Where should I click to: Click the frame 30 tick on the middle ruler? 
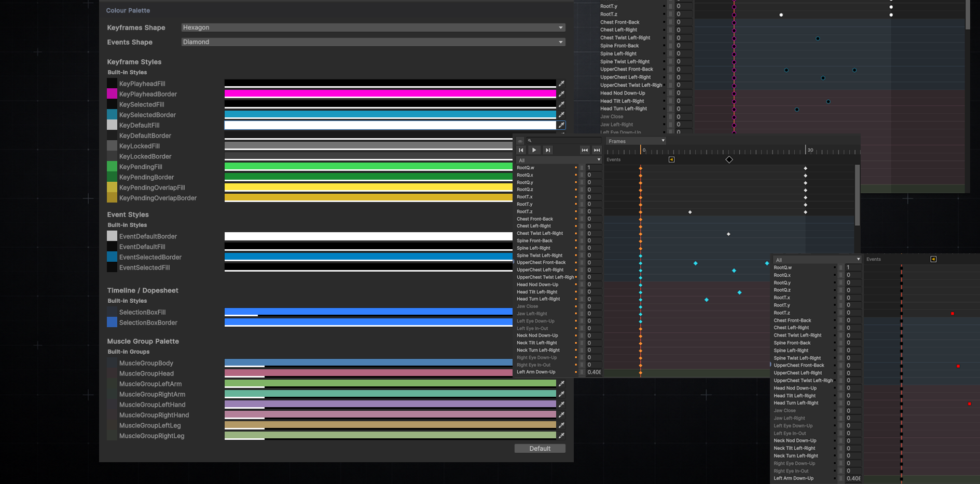806,150
